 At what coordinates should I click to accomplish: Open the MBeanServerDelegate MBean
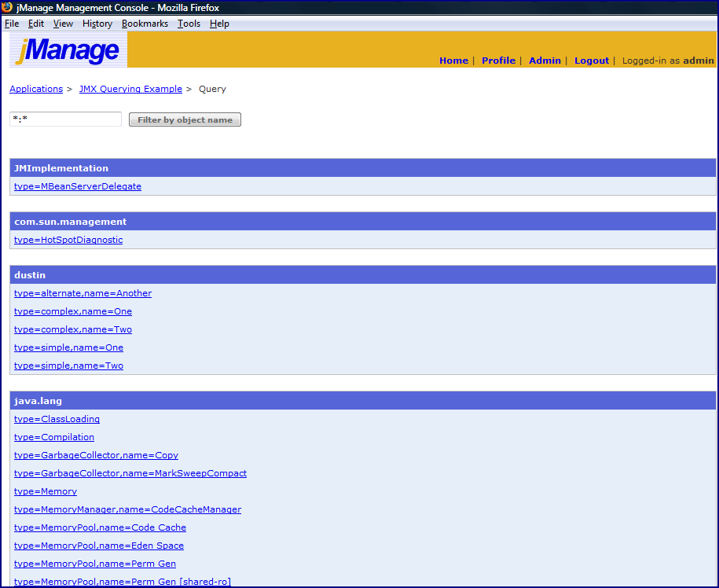coord(76,186)
